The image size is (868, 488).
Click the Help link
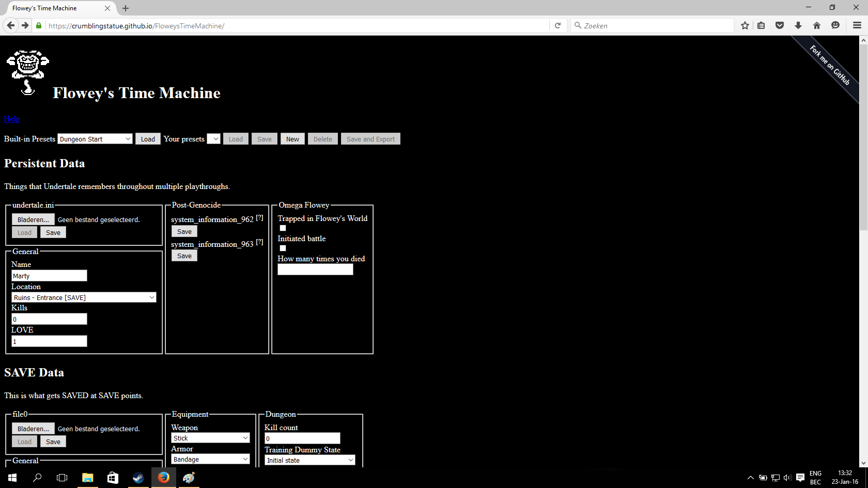coord(12,119)
